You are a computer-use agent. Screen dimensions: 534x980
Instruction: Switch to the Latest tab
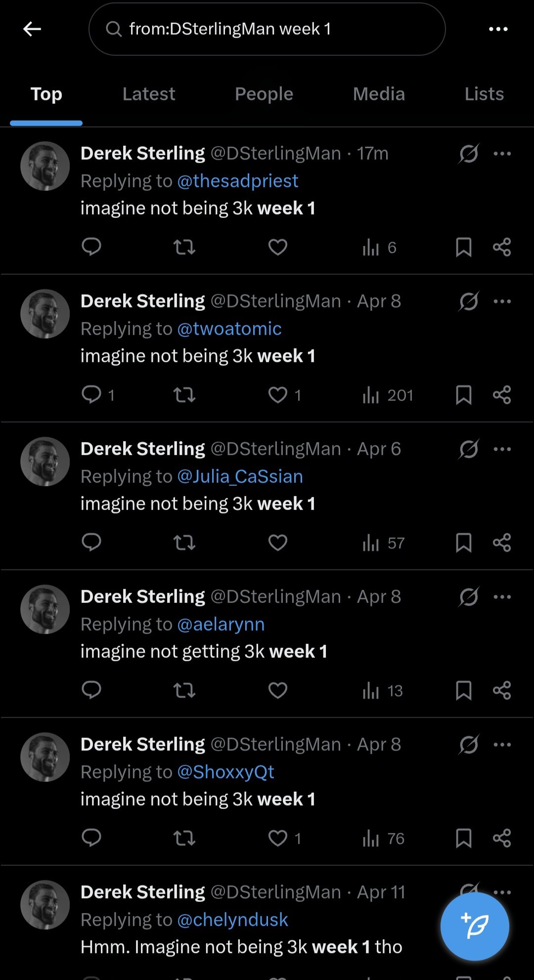[x=149, y=94]
